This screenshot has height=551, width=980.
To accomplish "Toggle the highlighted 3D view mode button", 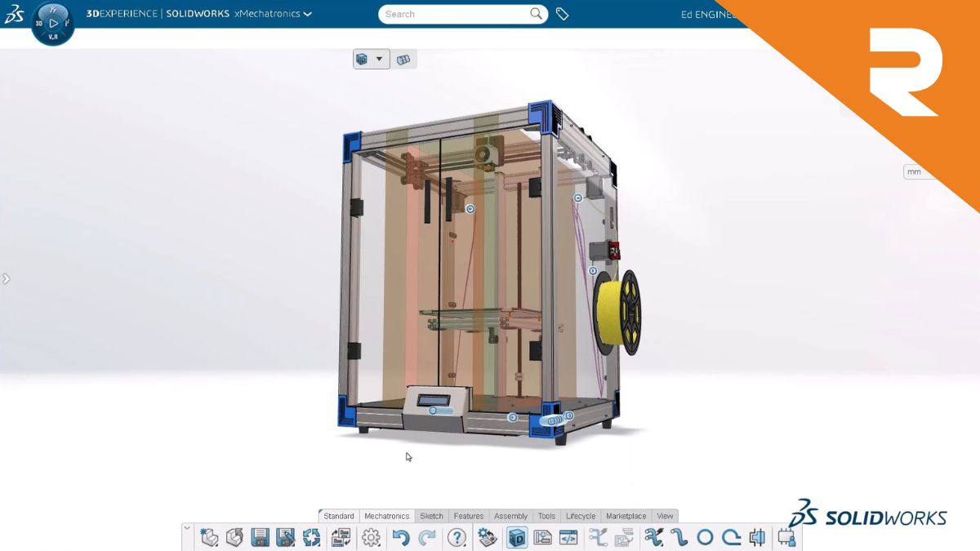I will coord(516,537).
